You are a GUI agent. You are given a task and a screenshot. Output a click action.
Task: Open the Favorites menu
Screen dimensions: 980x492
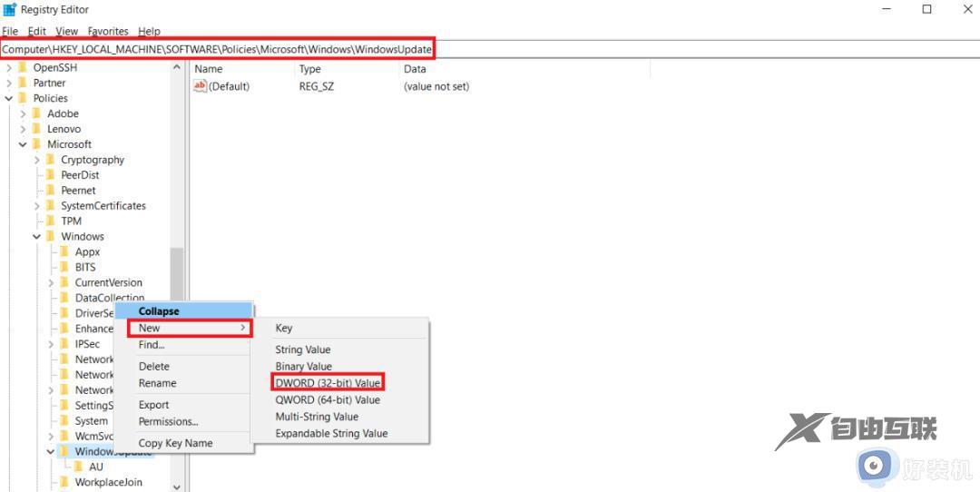pos(108,31)
